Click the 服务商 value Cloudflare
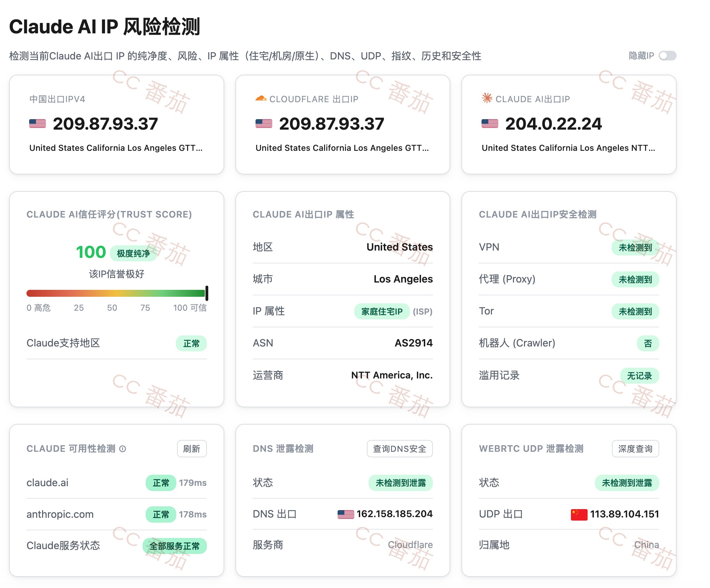710x588 pixels. pyautogui.click(x=410, y=545)
